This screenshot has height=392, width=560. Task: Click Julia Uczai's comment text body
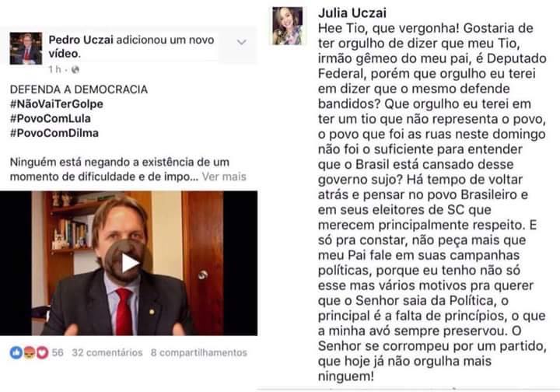[x=432, y=202]
